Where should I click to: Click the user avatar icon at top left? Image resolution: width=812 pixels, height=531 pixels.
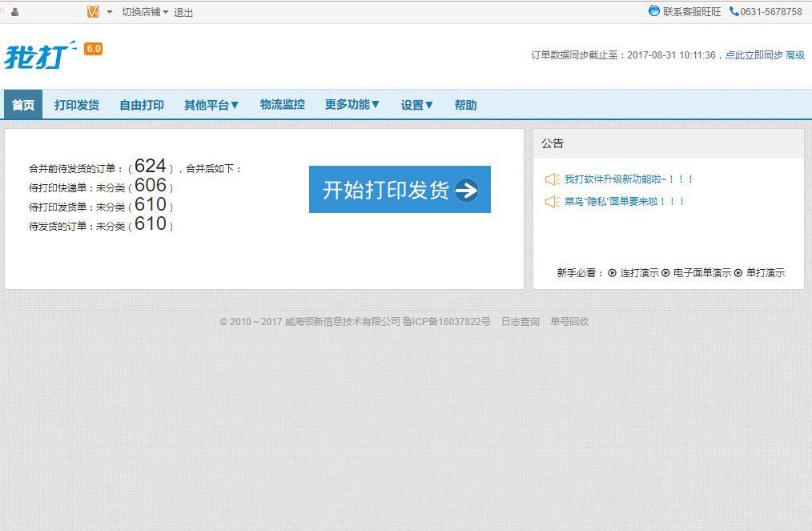click(x=14, y=11)
